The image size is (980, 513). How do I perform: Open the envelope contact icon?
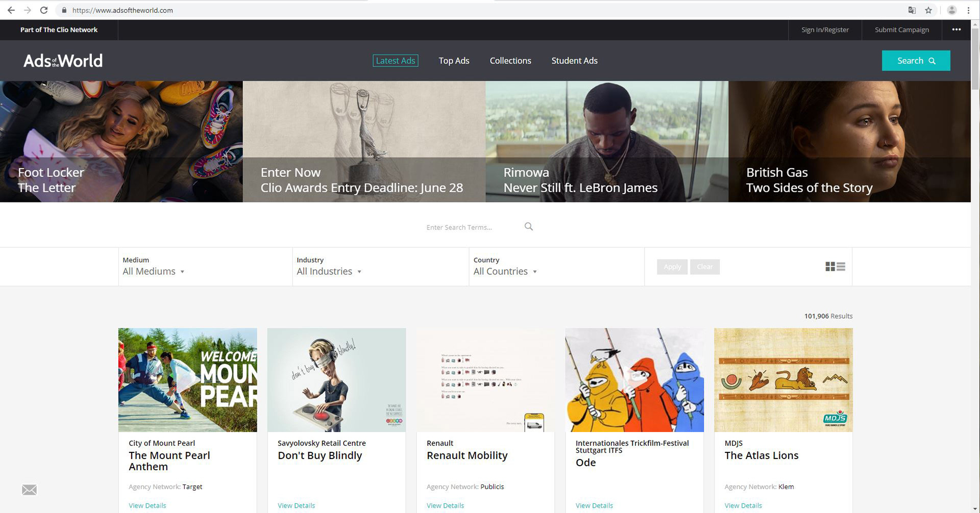click(x=29, y=490)
